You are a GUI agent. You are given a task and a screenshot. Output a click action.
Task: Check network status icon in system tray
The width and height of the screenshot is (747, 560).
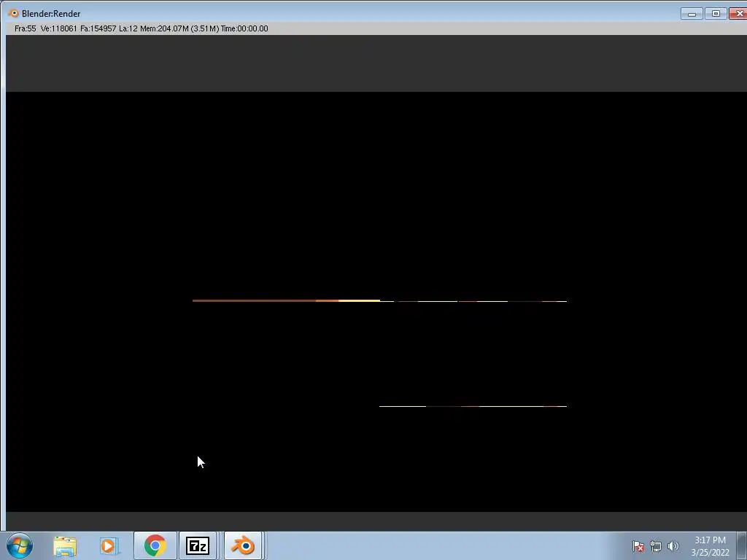tap(656, 546)
